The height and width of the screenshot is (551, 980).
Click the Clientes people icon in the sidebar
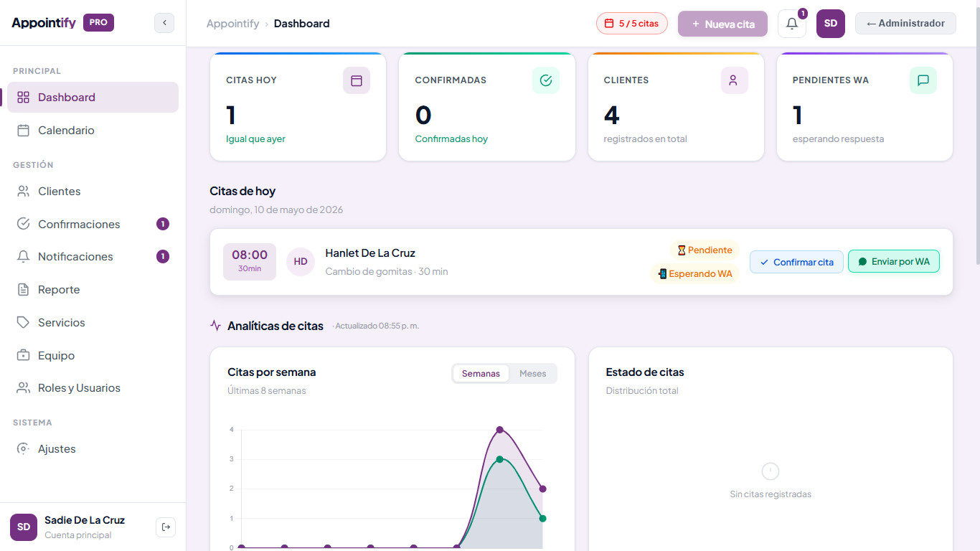(24, 192)
